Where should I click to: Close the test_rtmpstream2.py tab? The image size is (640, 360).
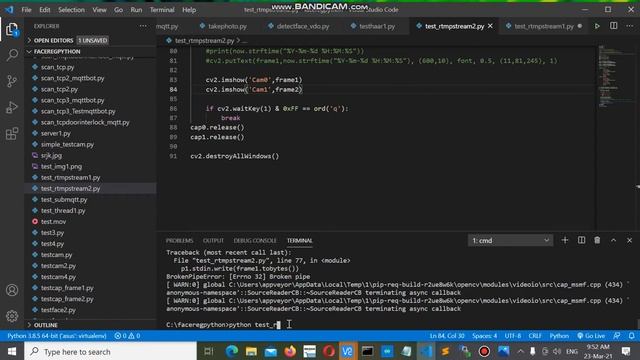pos(490,26)
